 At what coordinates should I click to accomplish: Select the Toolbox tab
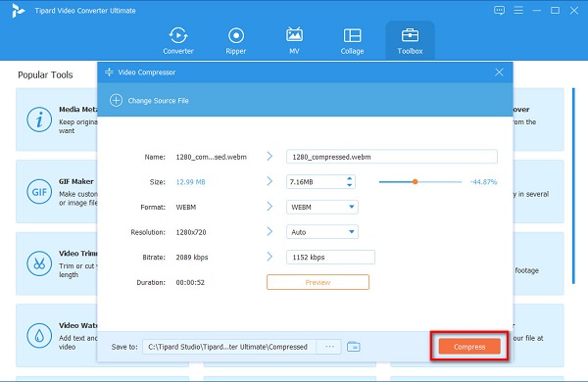pos(410,41)
